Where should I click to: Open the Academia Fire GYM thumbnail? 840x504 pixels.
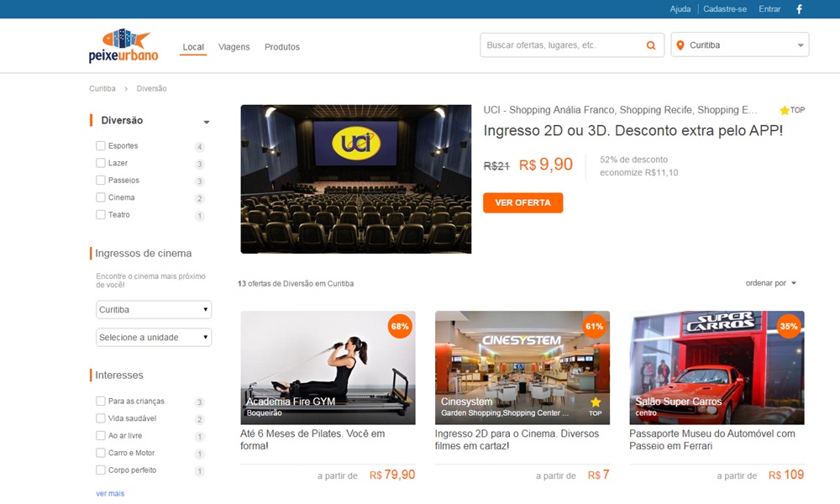tap(328, 367)
